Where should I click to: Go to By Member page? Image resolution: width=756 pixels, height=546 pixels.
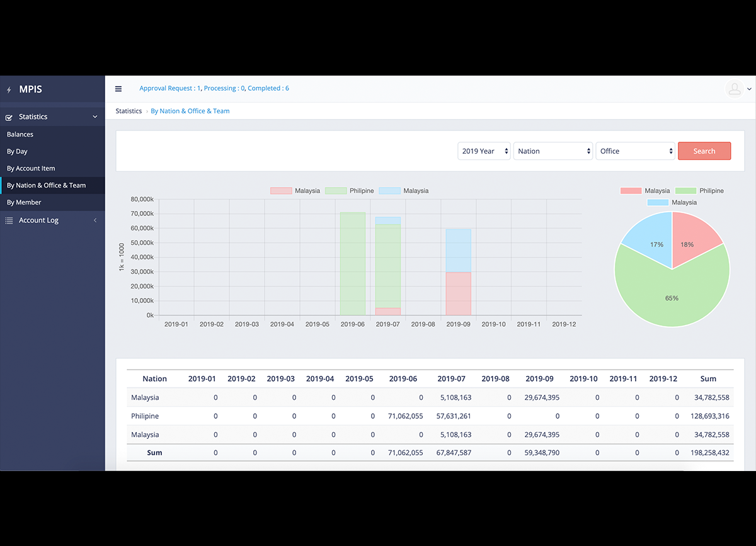[x=24, y=202]
